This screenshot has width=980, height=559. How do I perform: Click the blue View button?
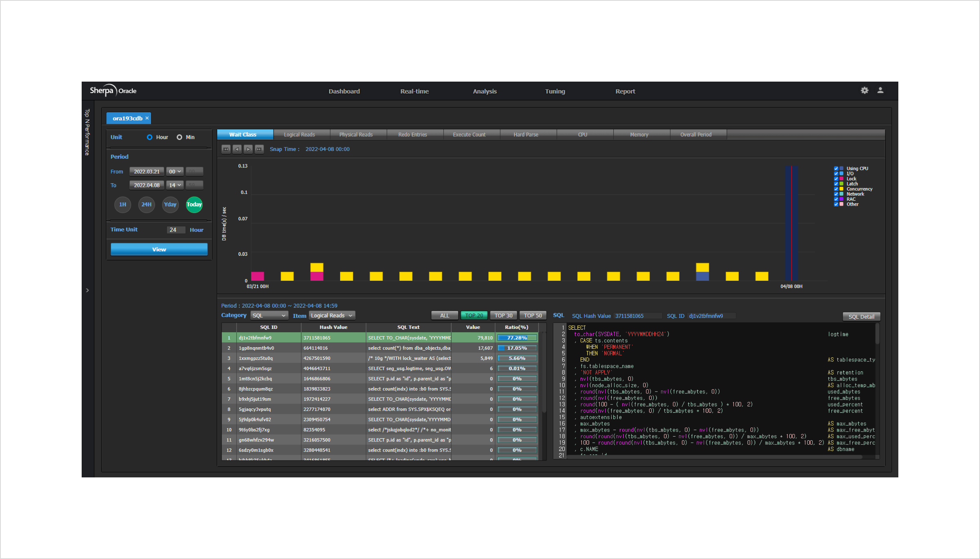[x=159, y=249]
